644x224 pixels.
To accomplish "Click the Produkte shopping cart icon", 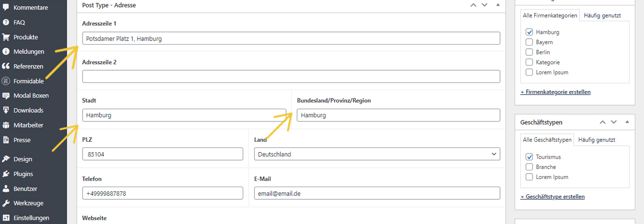I will [x=6, y=37].
